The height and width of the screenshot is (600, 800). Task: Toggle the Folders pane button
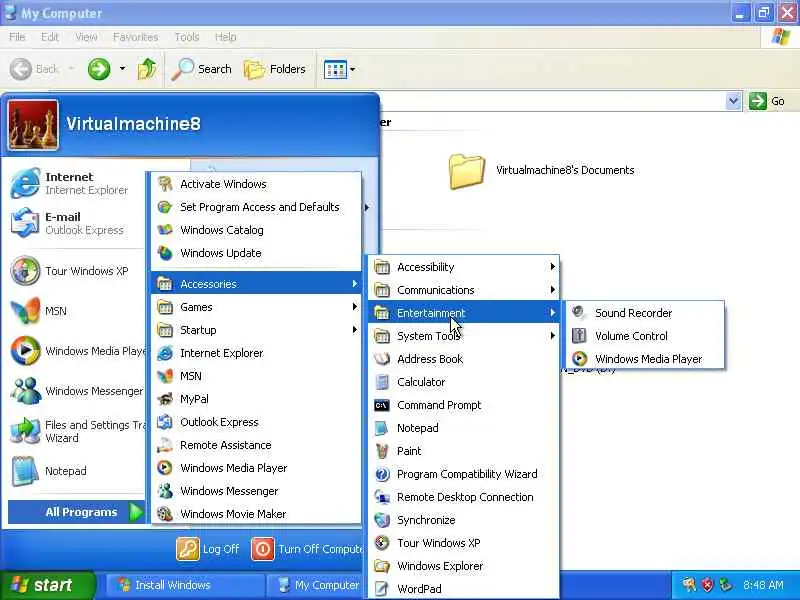275,69
